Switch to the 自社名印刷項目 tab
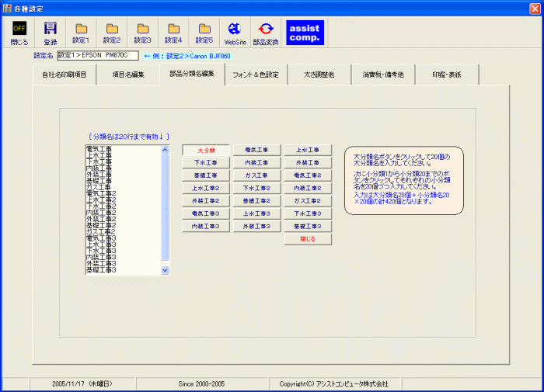The width and height of the screenshot is (544, 392). pyautogui.click(x=65, y=75)
